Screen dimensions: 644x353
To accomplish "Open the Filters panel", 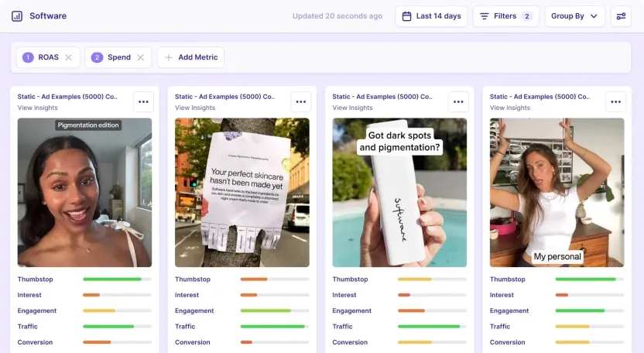I will [x=505, y=16].
